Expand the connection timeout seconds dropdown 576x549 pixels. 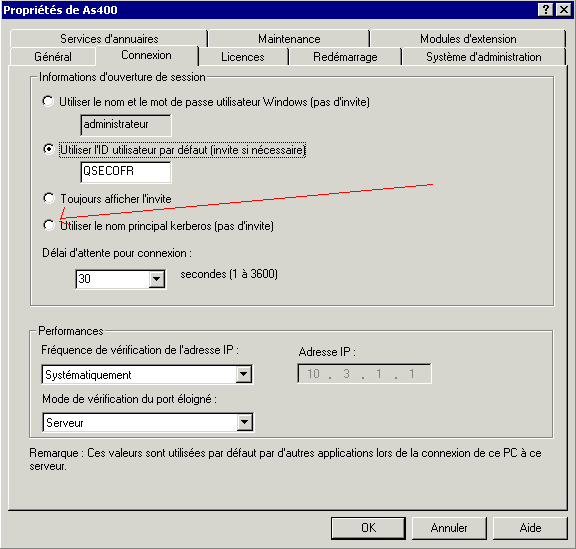pyautogui.click(x=156, y=279)
